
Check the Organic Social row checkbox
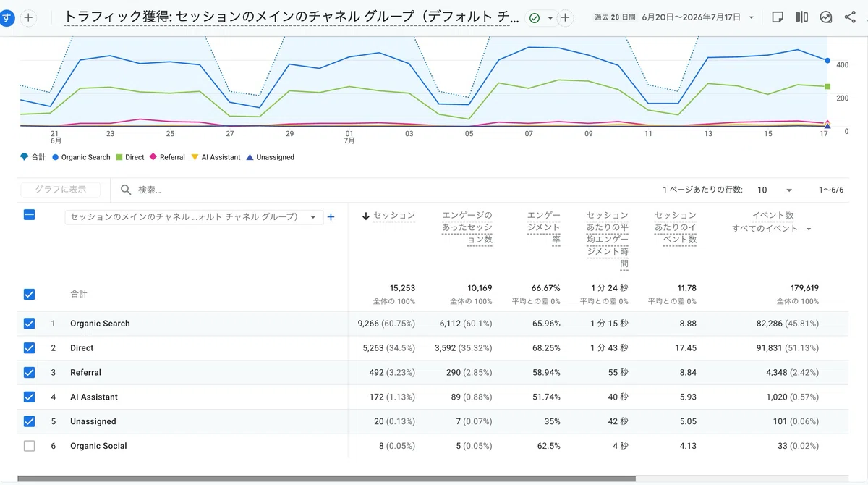pos(29,446)
